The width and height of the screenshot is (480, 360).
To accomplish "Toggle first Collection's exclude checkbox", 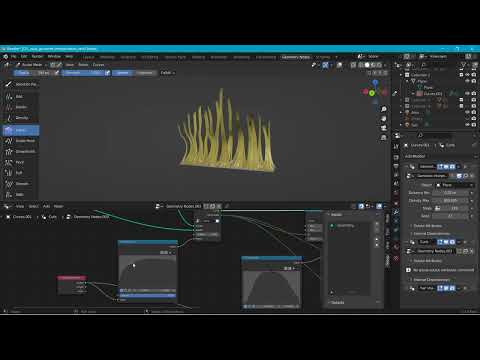I will (462, 75).
